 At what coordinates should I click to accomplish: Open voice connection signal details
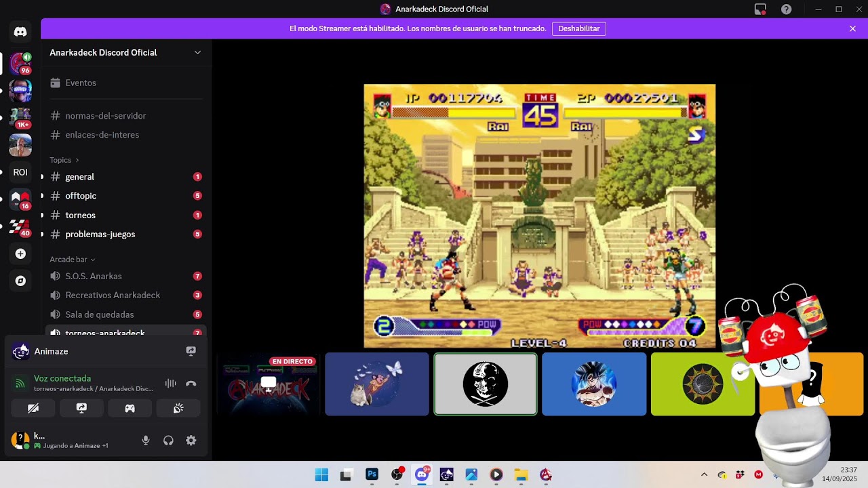pyautogui.click(x=20, y=384)
